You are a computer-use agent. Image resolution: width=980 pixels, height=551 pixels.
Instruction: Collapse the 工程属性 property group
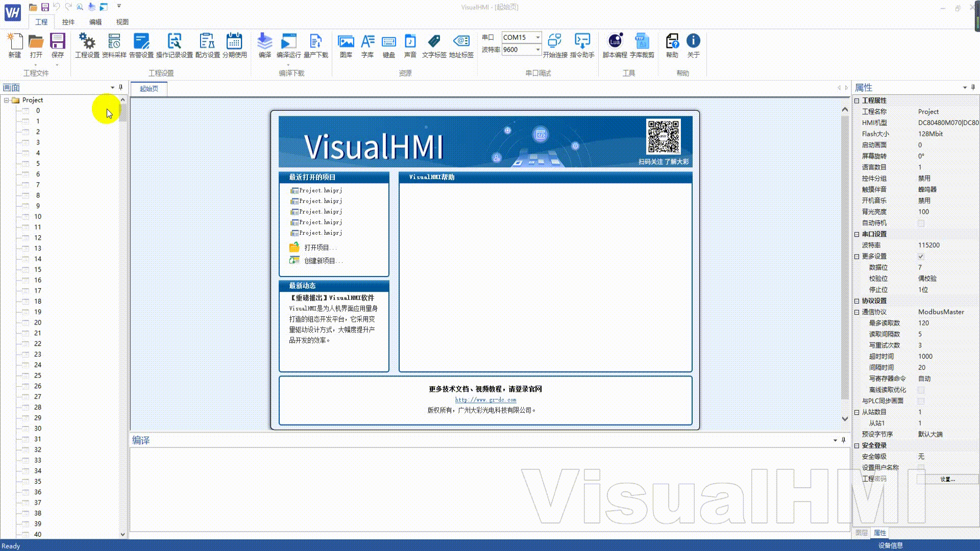[x=857, y=101]
